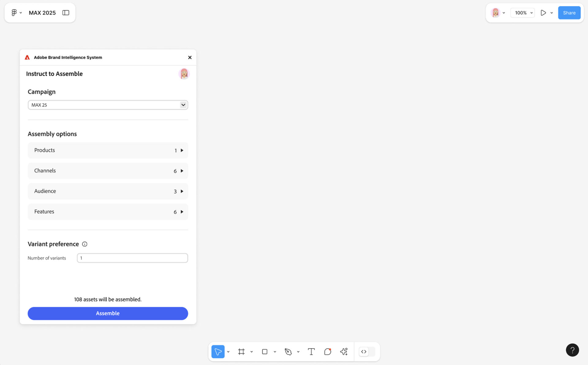
Task: Toggle the left panel visibility
Action: 66,13
